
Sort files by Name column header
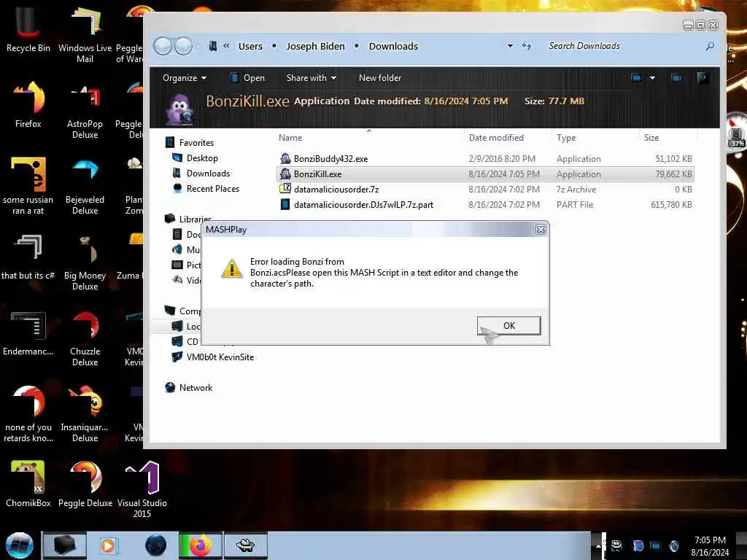290,138
